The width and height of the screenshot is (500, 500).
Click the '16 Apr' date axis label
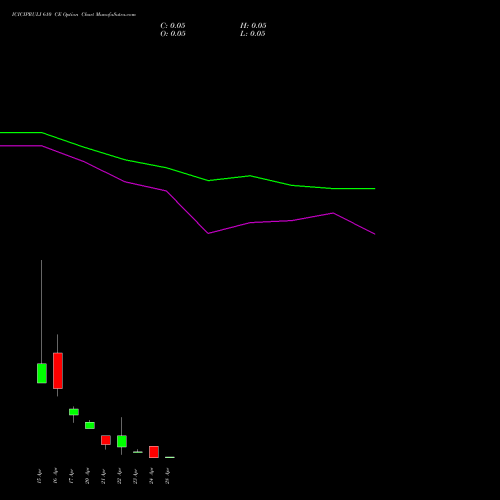55,476
